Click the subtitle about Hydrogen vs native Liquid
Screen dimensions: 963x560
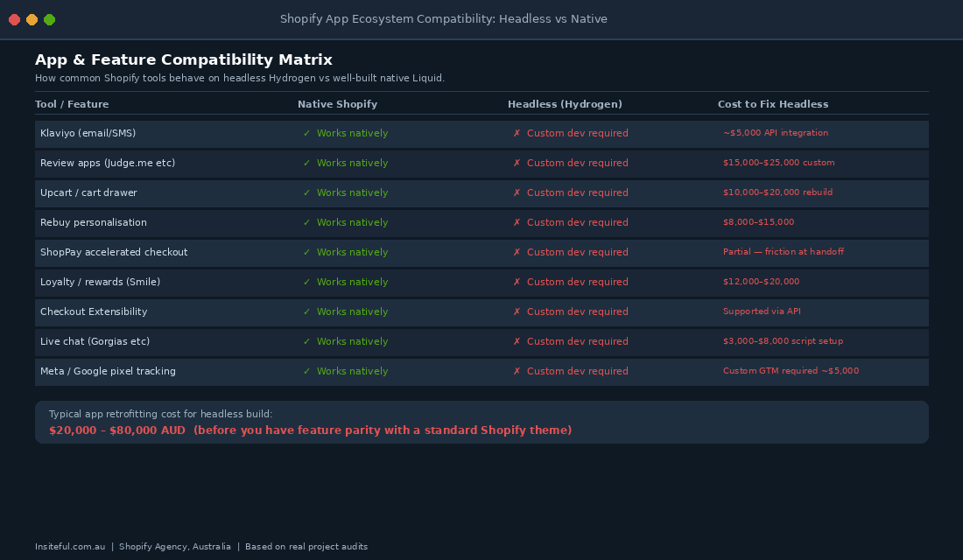pyautogui.click(x=240, y=78)
